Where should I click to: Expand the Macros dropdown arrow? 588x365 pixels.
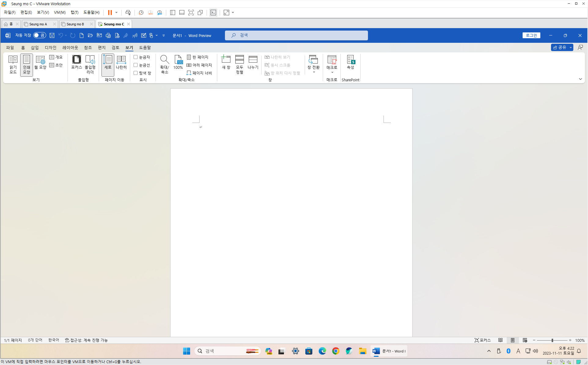click(x=332, y=72)
